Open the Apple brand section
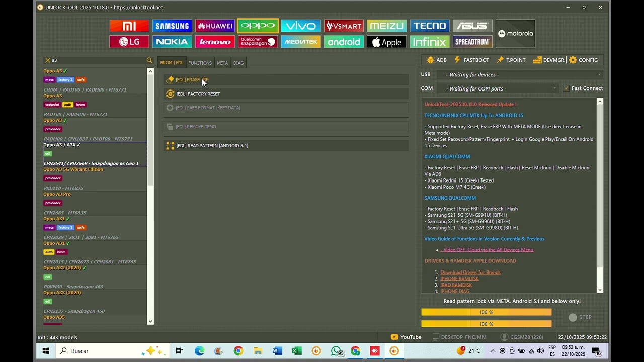This screenshot has width=644, height=362. click(x=386, y=42)
